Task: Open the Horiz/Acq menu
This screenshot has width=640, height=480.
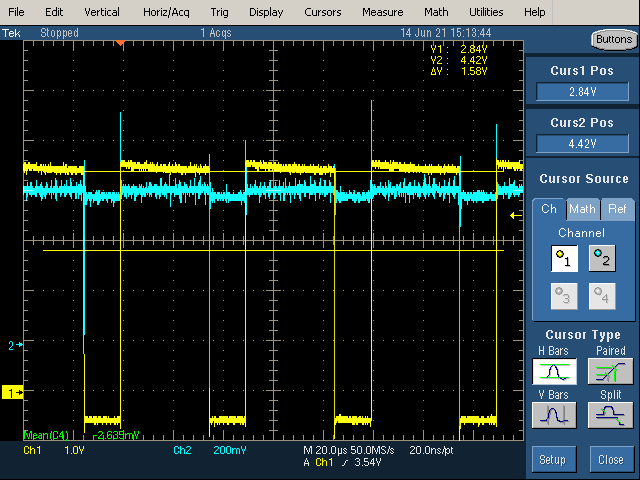Action: [166, 12]
